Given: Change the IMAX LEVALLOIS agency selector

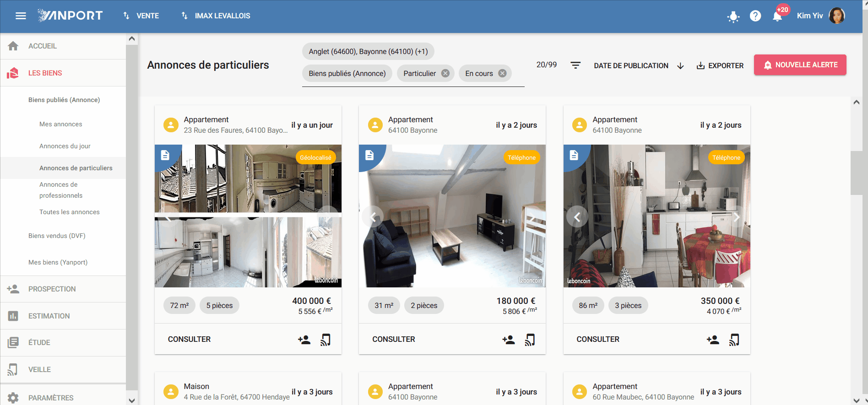Looking at the screenshot, I should click(x=216, y=16).
